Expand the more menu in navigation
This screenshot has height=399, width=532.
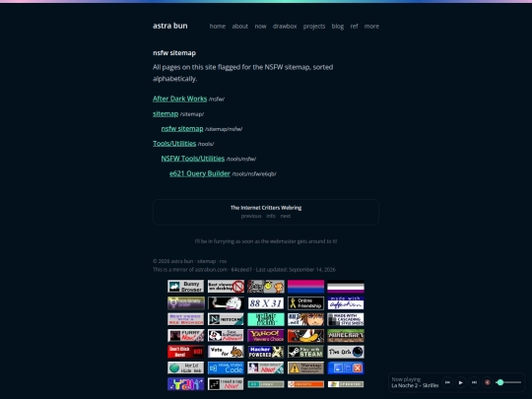(371, 27)
